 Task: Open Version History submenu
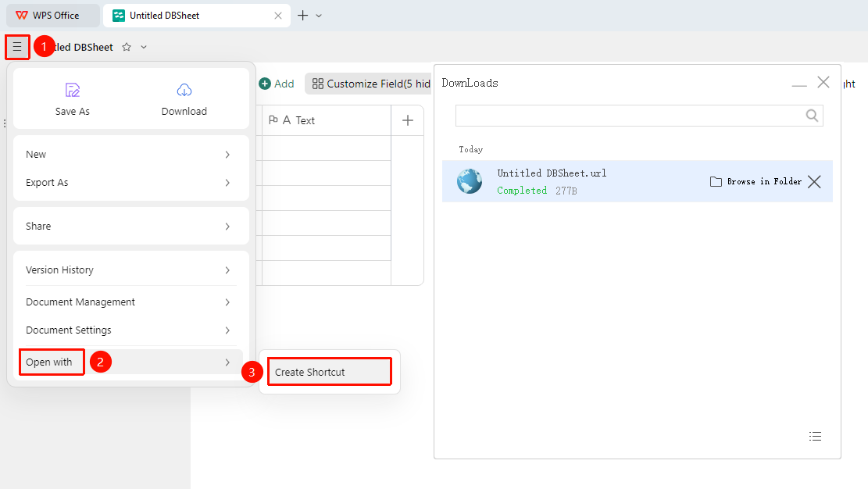130,269
